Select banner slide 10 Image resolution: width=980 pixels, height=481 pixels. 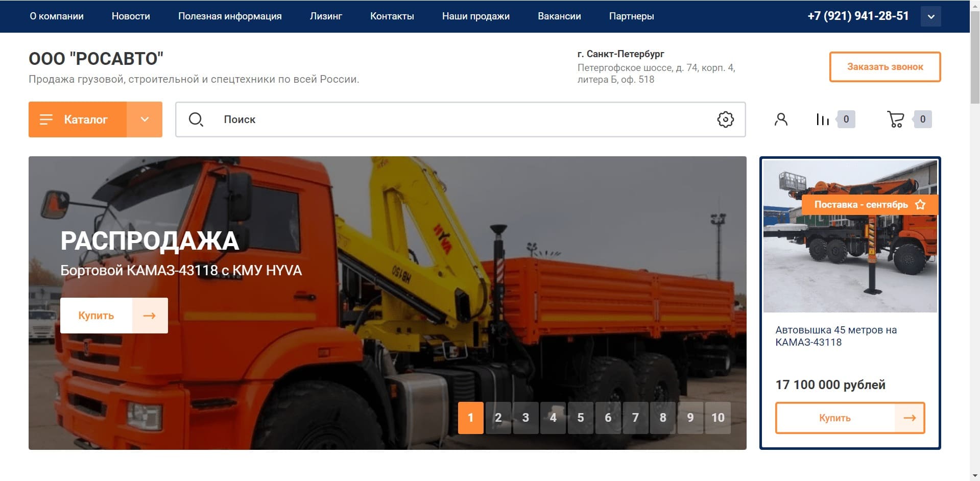(x=718, y=418)
